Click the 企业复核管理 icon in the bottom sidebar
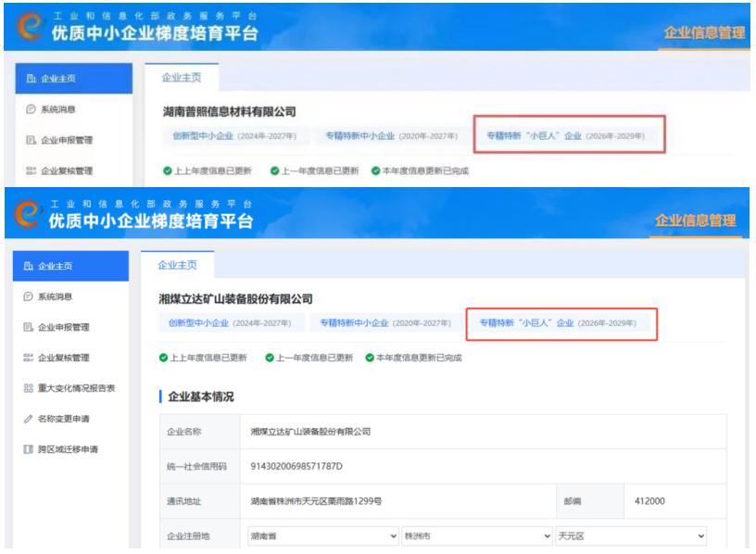This screenshot has width=756, height=554. pos(29,358)
